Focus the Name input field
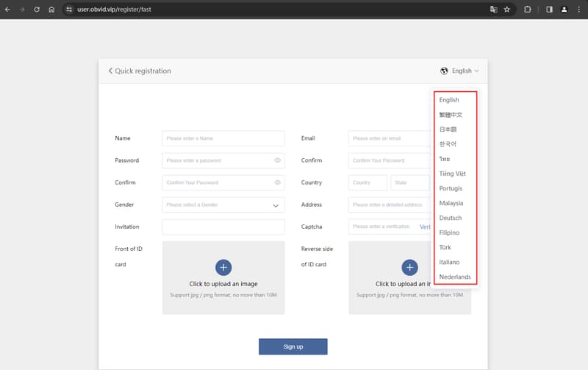This screenshot has width=588, height=370. tap(223, 138)
